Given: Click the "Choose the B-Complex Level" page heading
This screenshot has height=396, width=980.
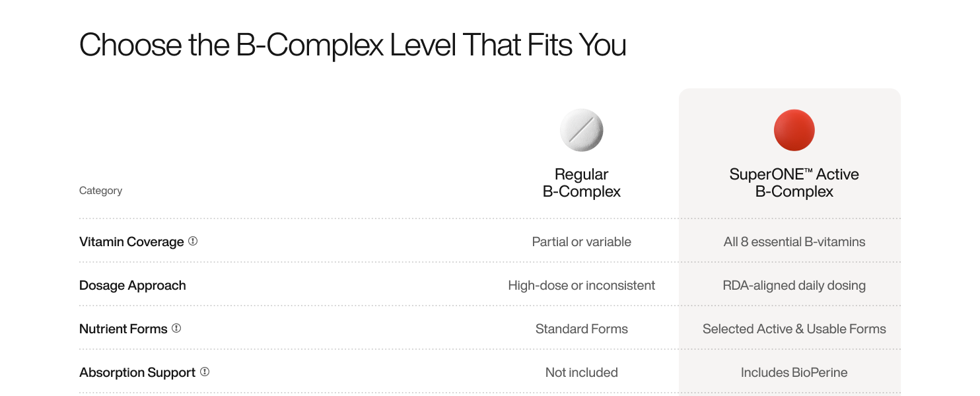Looking at the screenshot, I should pyautogui.click(x=353, y=46).
